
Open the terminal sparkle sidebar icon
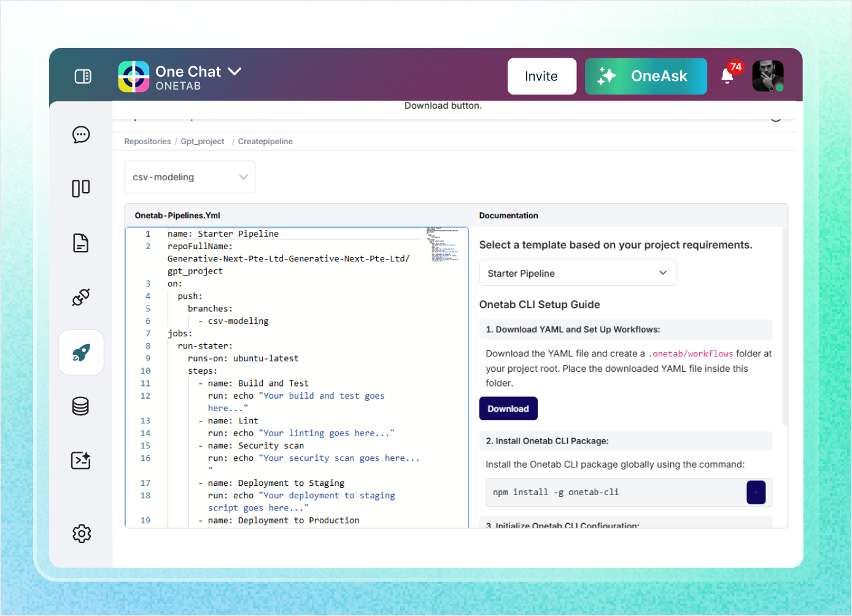pyautogui.click(x=81, y=460)
